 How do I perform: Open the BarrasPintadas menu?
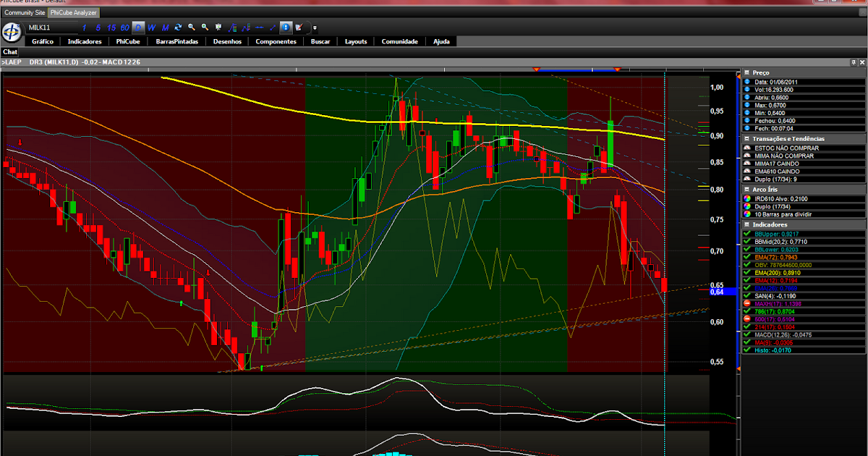tap(176, 41)
